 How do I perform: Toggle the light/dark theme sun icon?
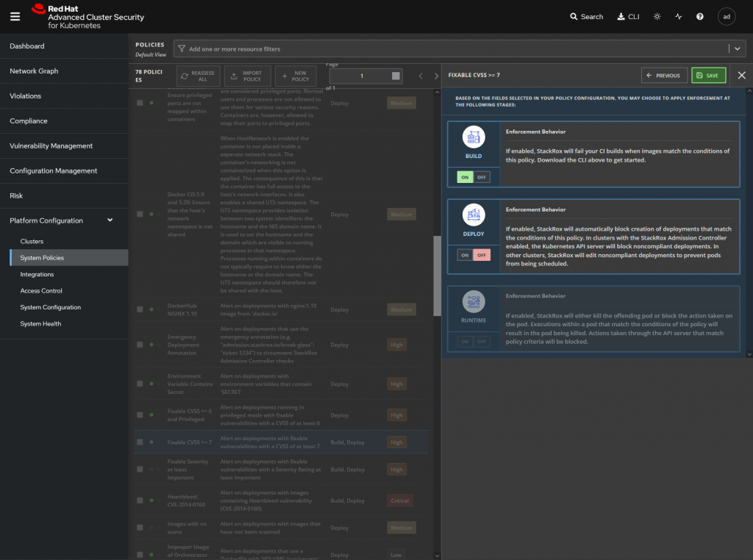pyautogui.click(x=657, y=17)
